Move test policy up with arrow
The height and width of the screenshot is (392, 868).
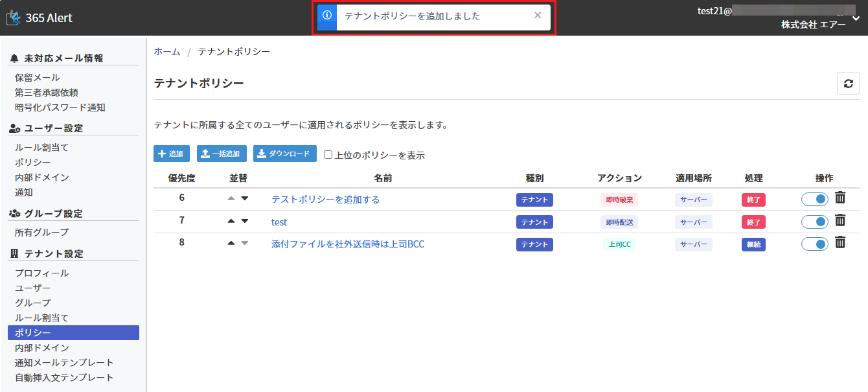[x=231, y=222]
